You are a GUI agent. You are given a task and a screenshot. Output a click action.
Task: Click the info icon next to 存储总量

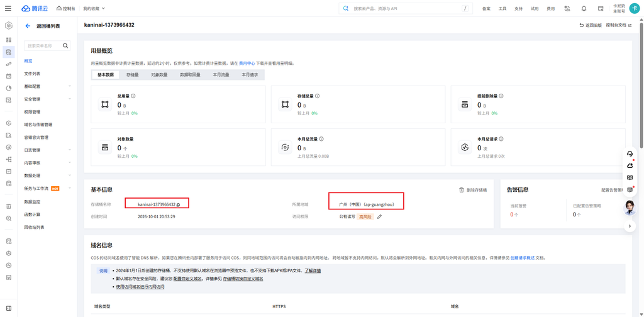317,96
